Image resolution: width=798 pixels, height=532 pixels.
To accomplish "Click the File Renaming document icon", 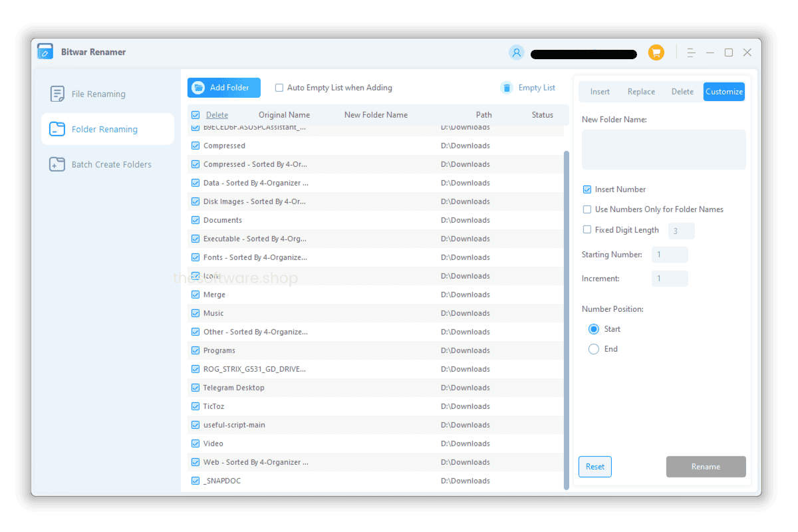I will coord(57,94).
